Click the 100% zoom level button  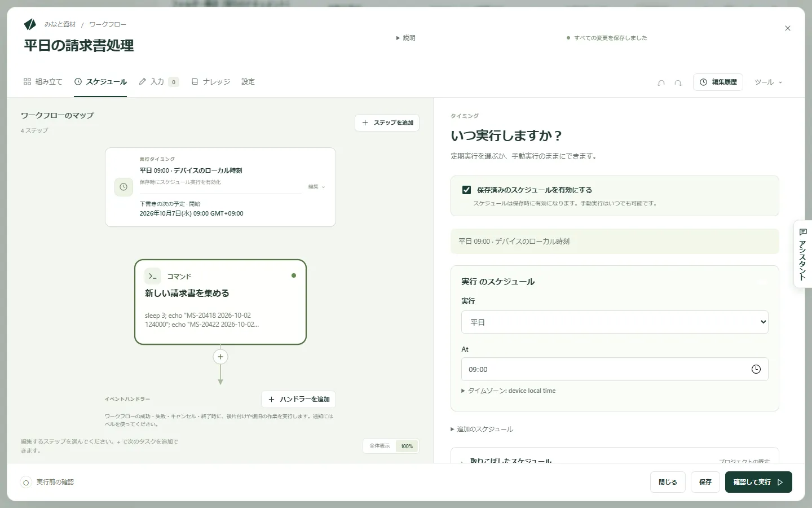coord(407,446)
